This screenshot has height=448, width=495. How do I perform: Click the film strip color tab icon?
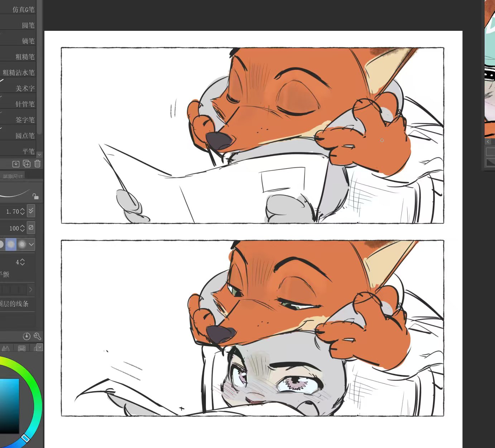click(x=21, y=348)
